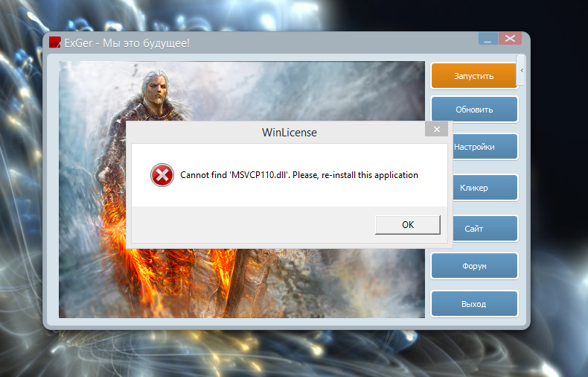Visit the Сайт button
This screenshot has height=377, width=588.
(x=485, y=228)
